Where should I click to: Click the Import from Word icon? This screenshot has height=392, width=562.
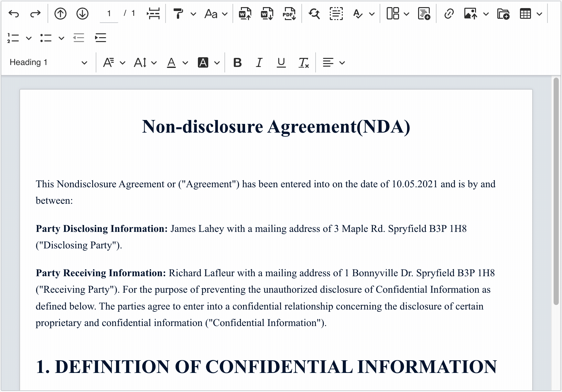245,14
